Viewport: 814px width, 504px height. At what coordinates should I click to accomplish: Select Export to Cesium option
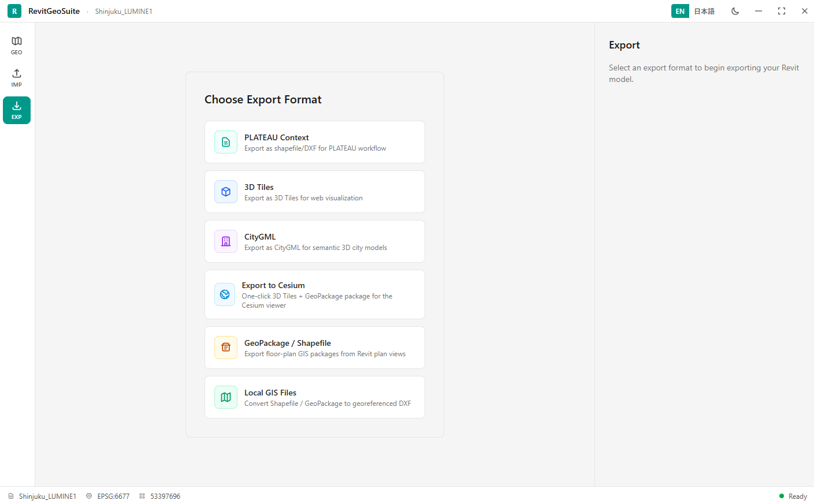[315, 294]
